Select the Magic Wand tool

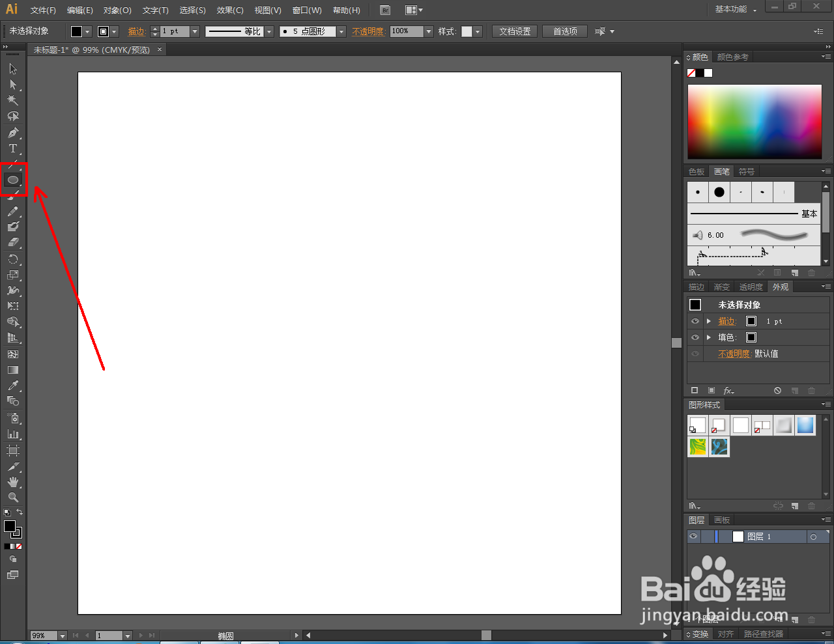[13, 100]
